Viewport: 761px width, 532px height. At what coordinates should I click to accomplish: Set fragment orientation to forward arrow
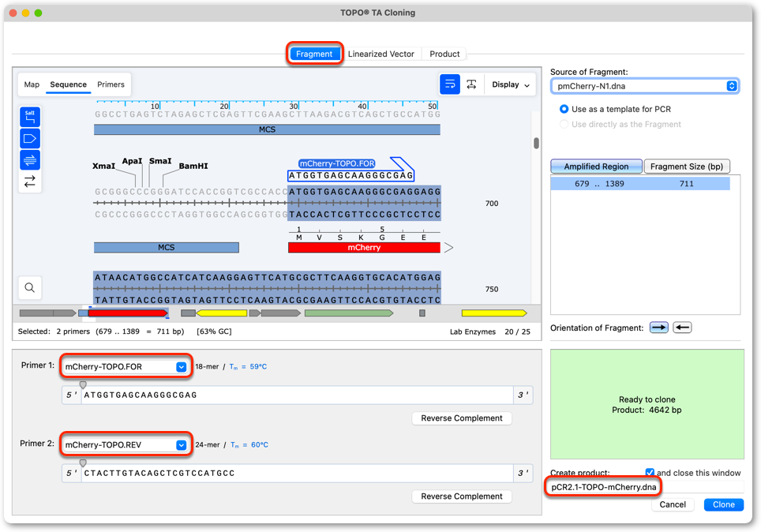658,328
